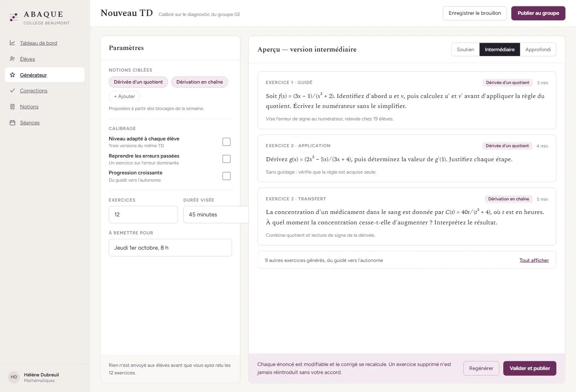Click Publier au groupe button

538,13
